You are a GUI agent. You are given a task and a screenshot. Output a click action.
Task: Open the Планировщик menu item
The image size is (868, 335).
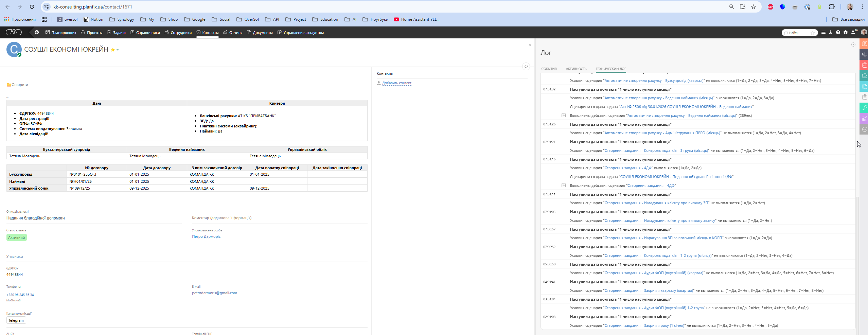coord(61,33)
